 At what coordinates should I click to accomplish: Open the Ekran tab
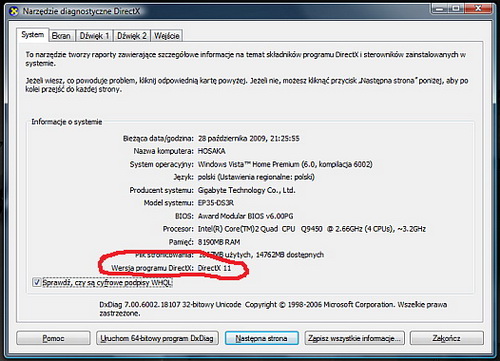[61, 36]
